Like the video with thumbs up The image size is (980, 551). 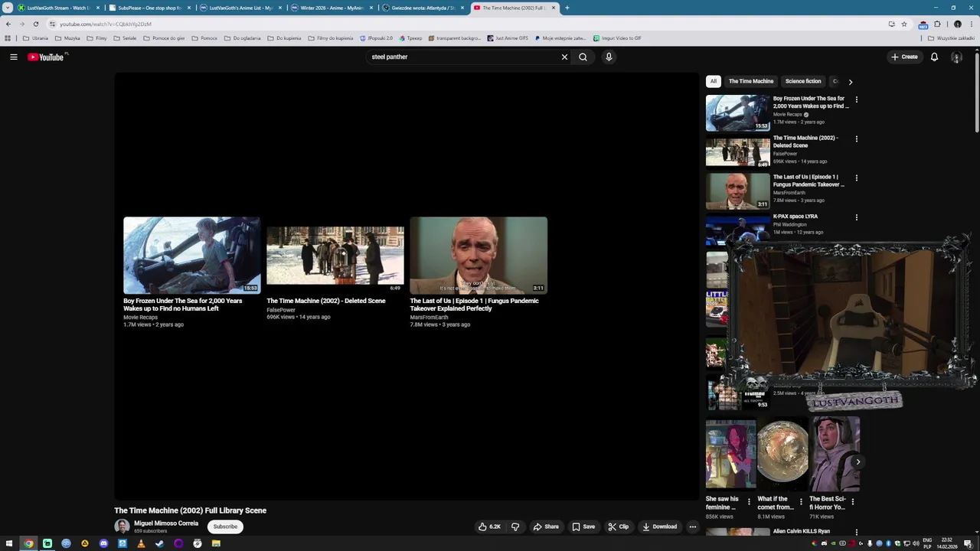coord(489,527)
